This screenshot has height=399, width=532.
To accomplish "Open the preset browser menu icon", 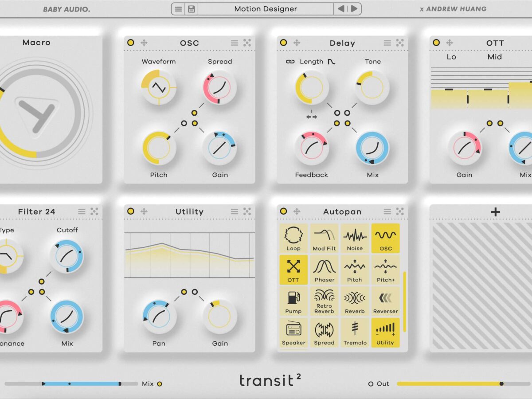I will 178,9.
